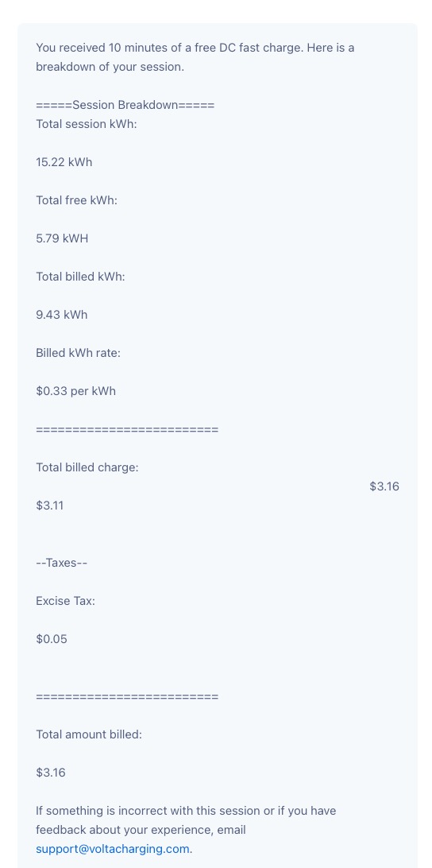Open the support@voltacharging.com email link

pos(113,849)
